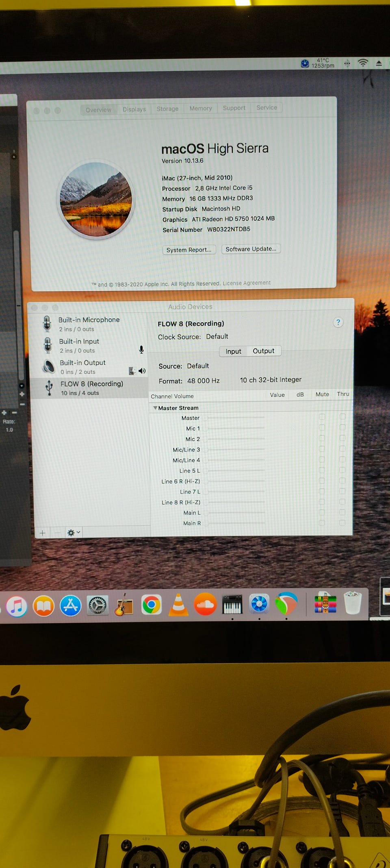Click the help question mark in Audio Devices
The width and height of the screenshot is (390, 868).
click(x=338, y=322)
